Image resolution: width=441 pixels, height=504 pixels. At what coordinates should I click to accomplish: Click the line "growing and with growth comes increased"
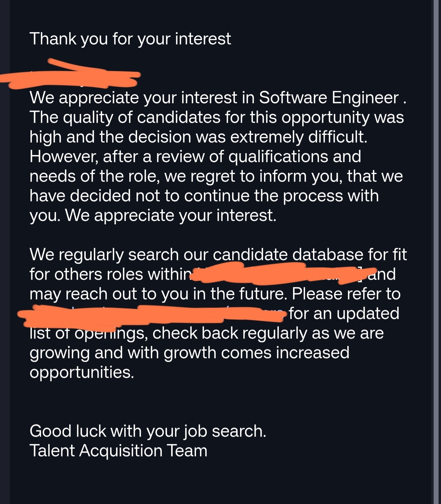(x=189, y=353)
